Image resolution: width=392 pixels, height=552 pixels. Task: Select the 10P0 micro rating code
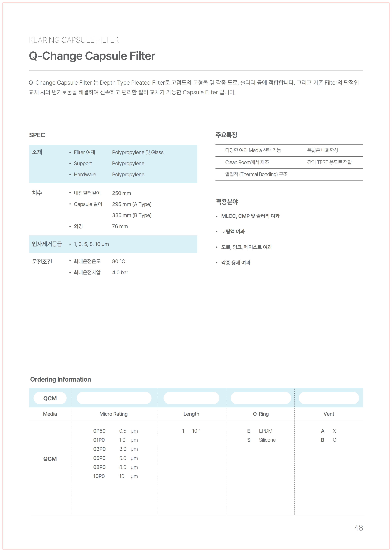(x=99, y=476)
